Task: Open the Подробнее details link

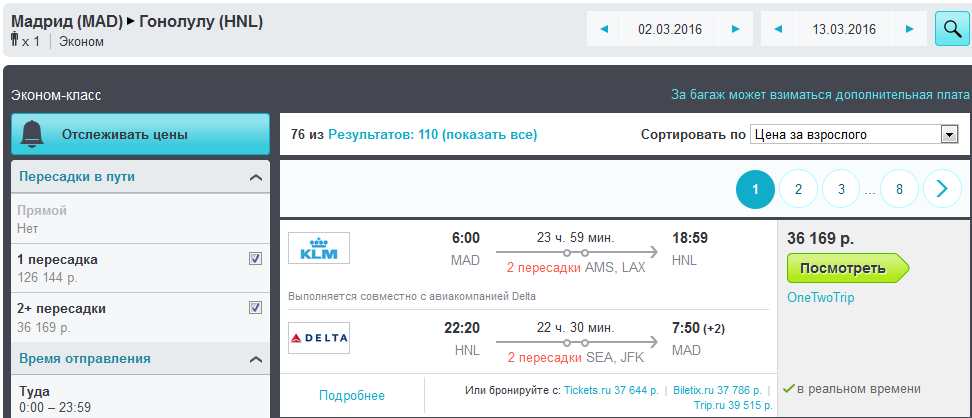Action: (x=352, y=396)
